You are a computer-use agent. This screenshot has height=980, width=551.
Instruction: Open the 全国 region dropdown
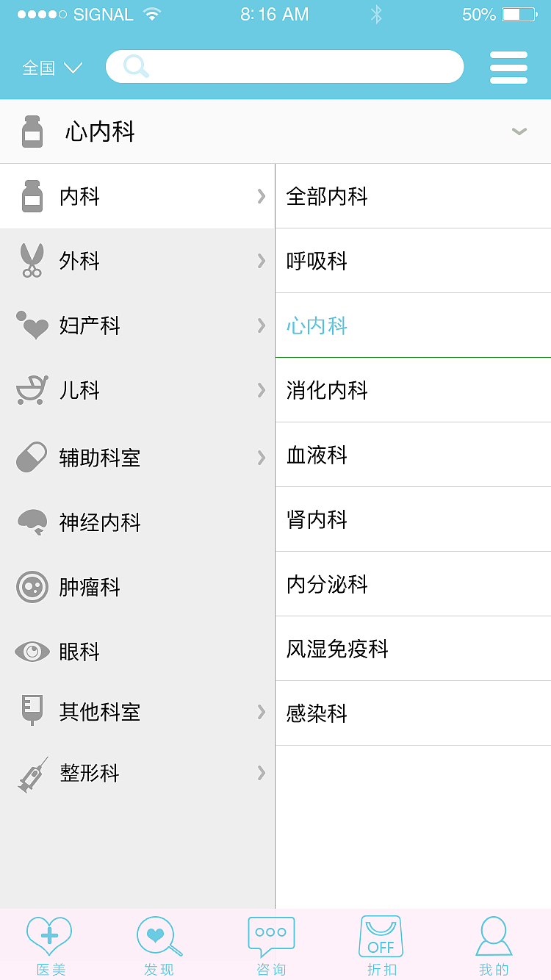[50, 66]
